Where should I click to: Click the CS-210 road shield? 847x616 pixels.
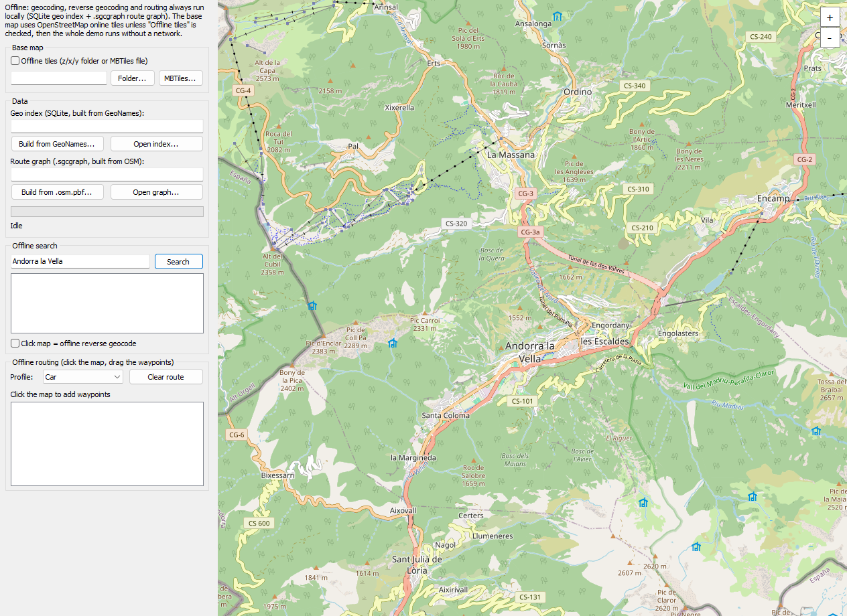tap(642, 228)
